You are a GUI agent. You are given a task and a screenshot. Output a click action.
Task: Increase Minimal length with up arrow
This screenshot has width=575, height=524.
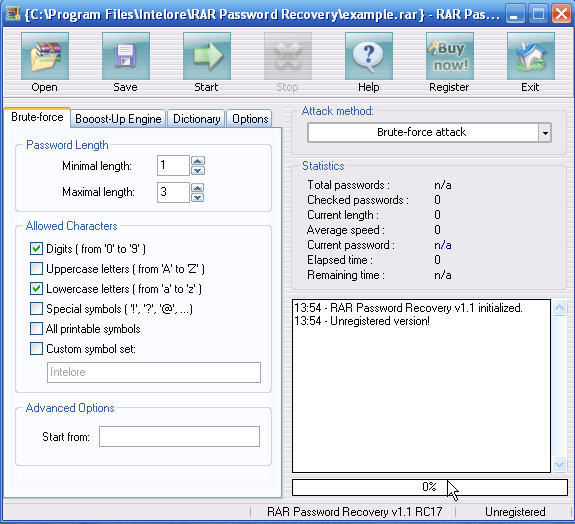[x=198, y=161]
